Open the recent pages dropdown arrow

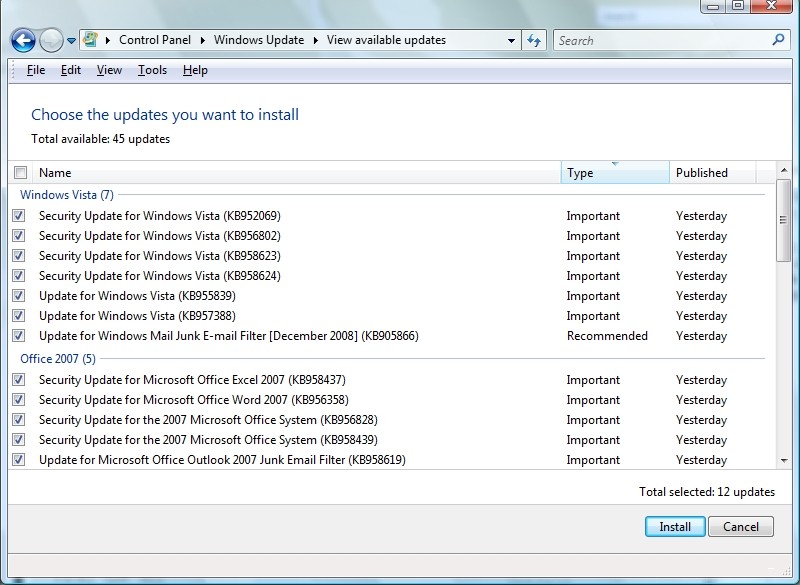tap(71, 40)
